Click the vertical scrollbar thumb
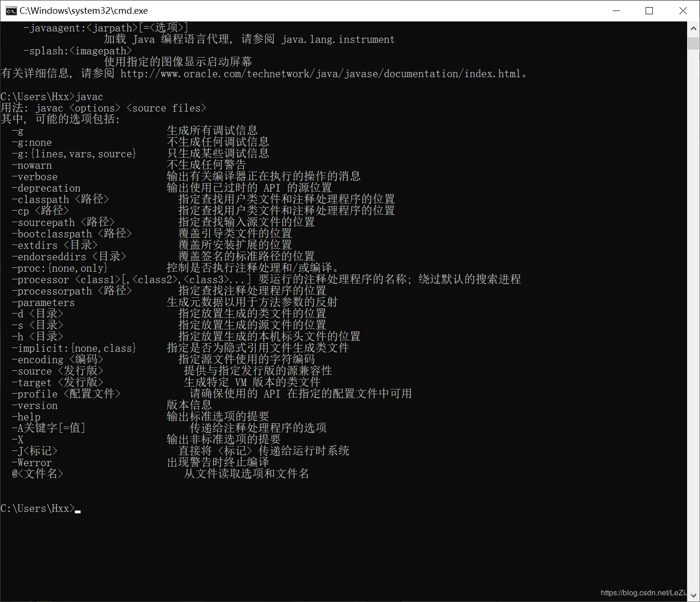 click(x=693, y=42)
